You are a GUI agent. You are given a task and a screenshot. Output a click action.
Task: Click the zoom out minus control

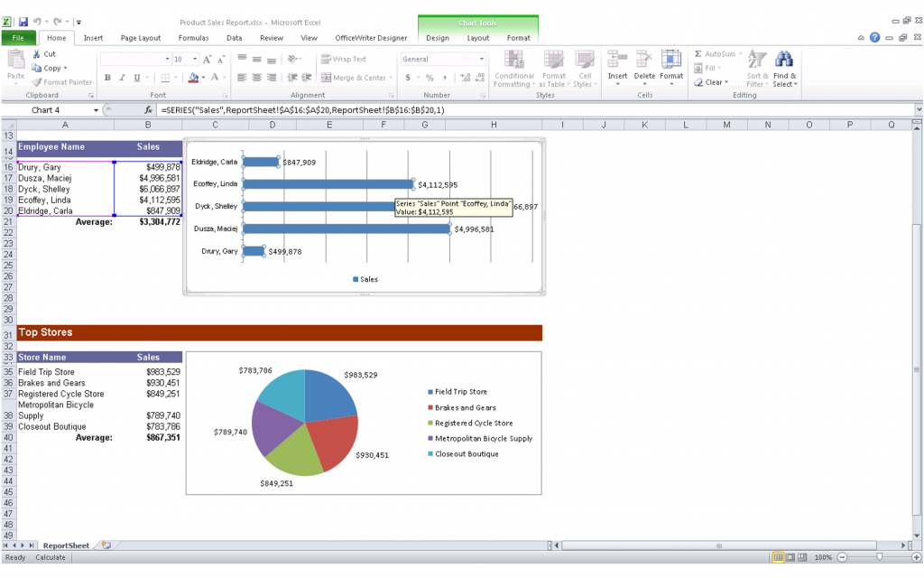(x=841, y=557)
